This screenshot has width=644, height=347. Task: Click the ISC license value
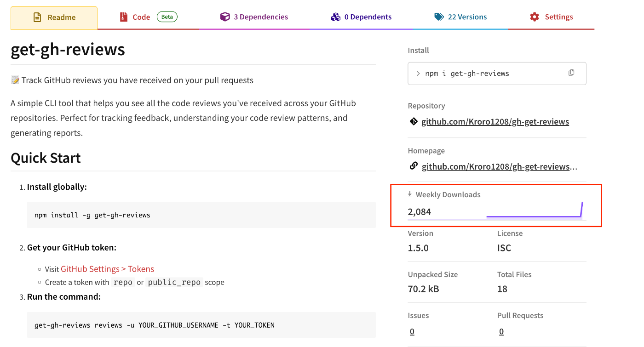pyautogui.click(x=504, y=248)
